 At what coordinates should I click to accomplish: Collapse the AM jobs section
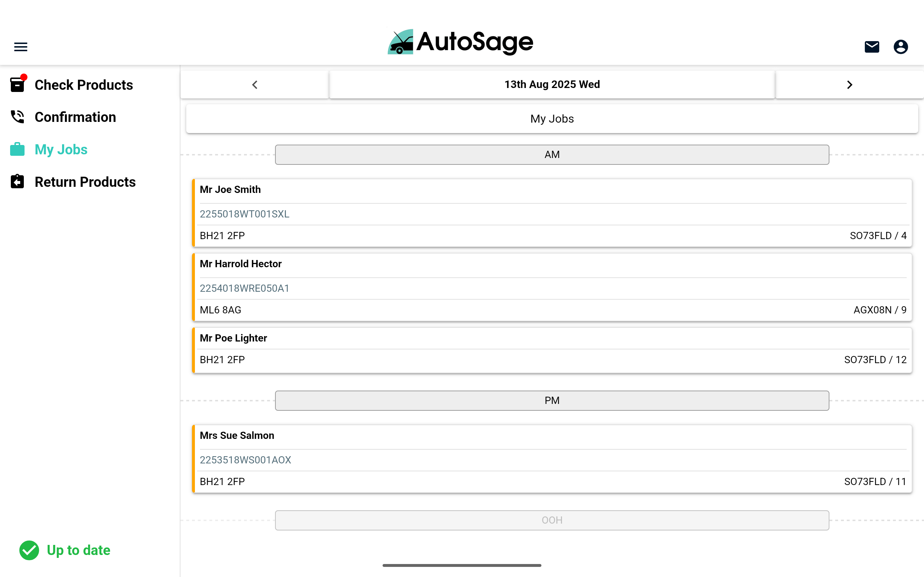tap(552, 154)
